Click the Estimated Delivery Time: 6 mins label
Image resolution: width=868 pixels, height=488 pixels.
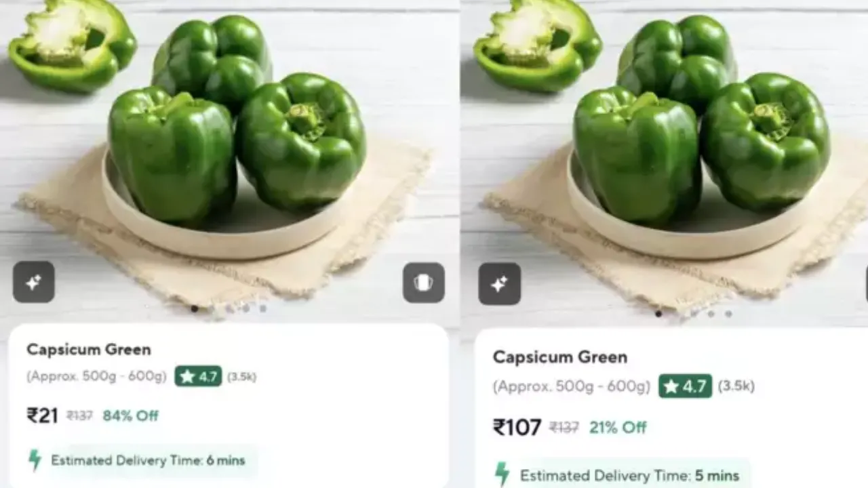pos(148,461)
